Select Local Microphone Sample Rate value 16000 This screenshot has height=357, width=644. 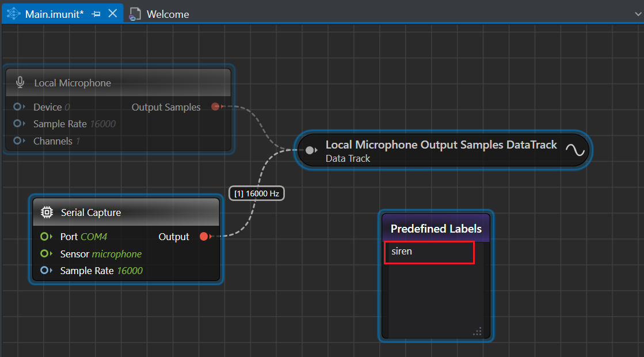(x=102, y=124)
